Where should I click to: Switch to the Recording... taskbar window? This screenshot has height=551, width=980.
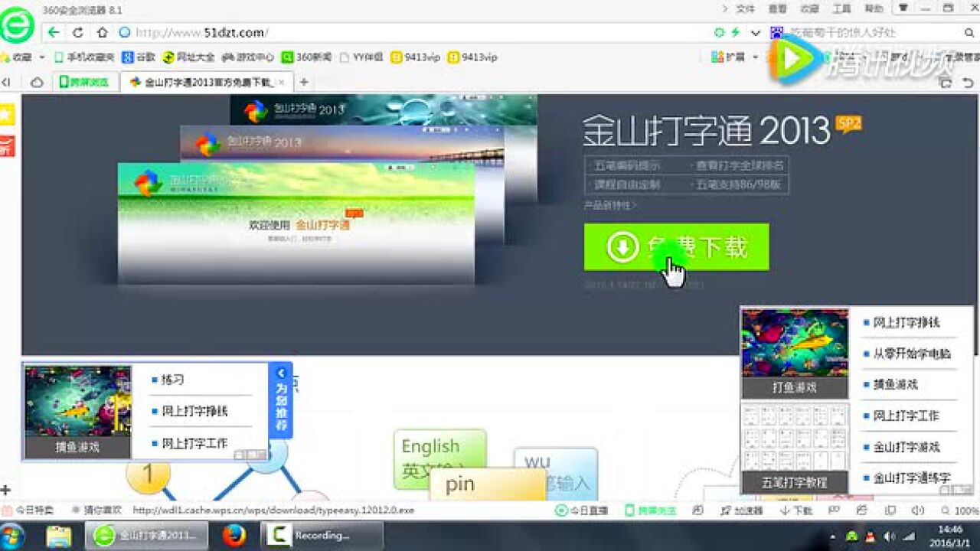point(322,536)
